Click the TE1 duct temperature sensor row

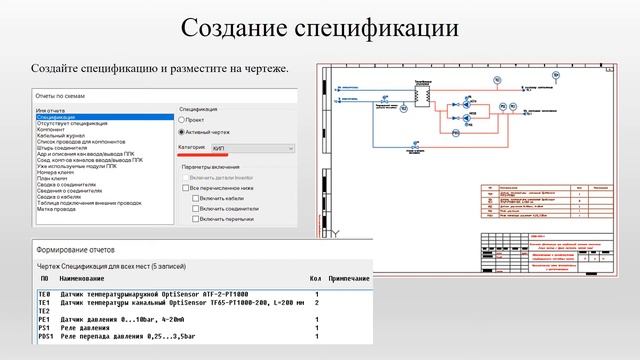coord(205,303)
